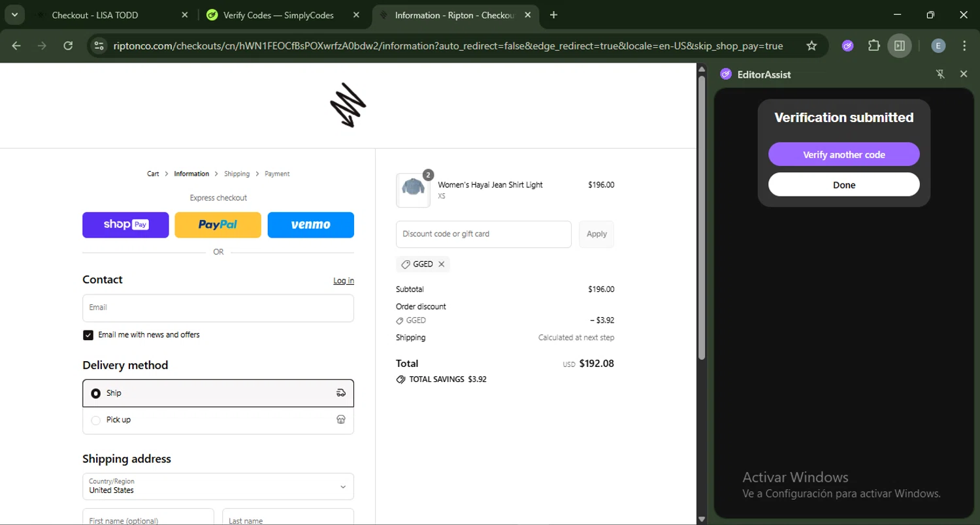Click the truck icon in Ship row

click(x=340, y=393)
